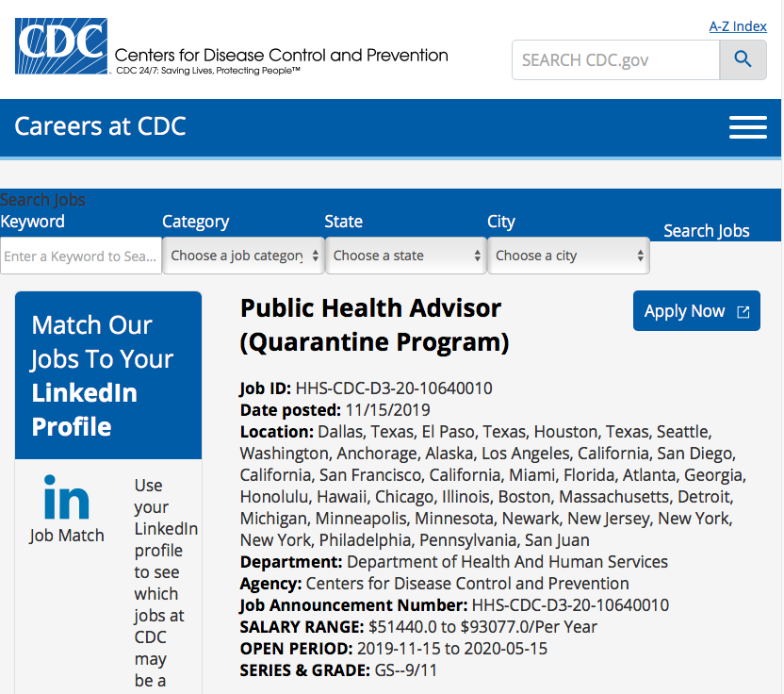Image resolution: width=784 pixels, height=694 pixels.
Task: Click the external link icon on Apply Now
Action: click(743, 312)
